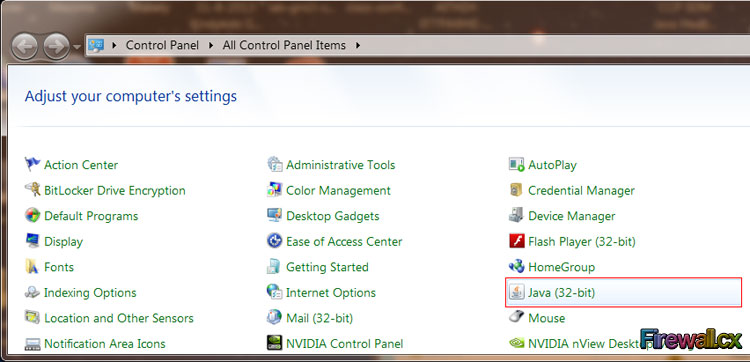This screenshot has height=362, width=750.
Task: Go forward with the Forward arrow button
Action: [56, 46]
